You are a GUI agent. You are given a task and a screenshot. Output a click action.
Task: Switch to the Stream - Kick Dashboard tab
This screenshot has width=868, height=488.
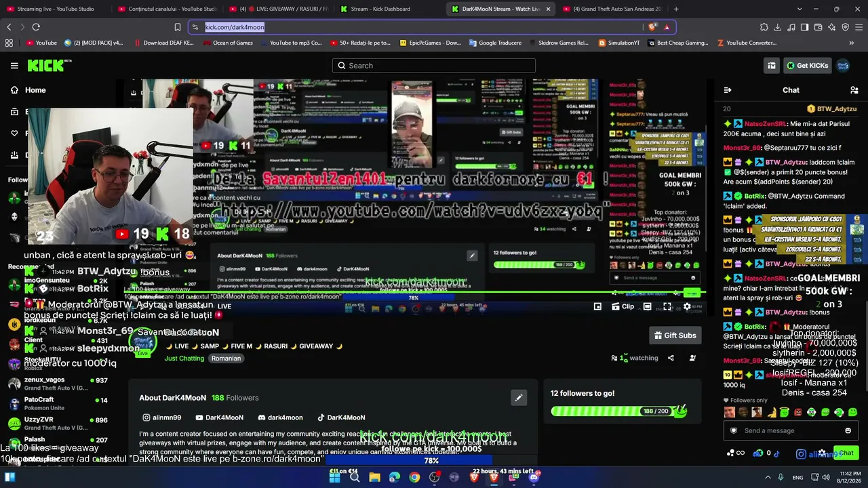tap(389, 9)
